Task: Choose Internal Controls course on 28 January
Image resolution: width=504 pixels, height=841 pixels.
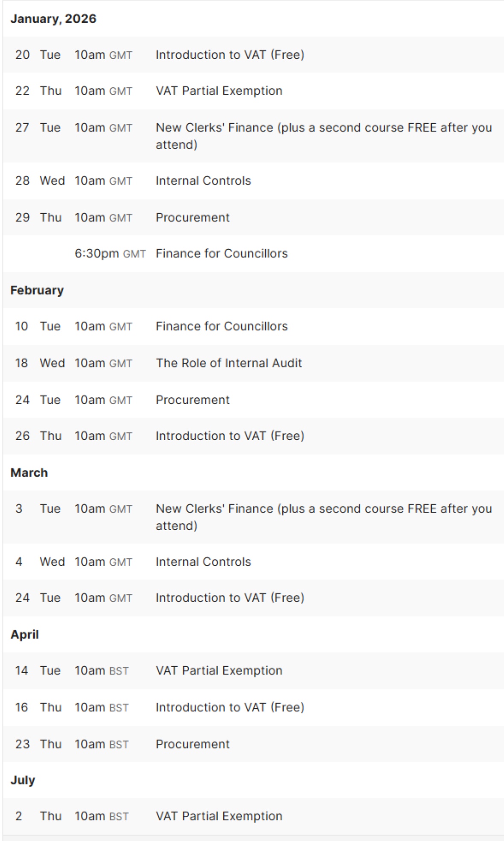Action: (203, 181)
